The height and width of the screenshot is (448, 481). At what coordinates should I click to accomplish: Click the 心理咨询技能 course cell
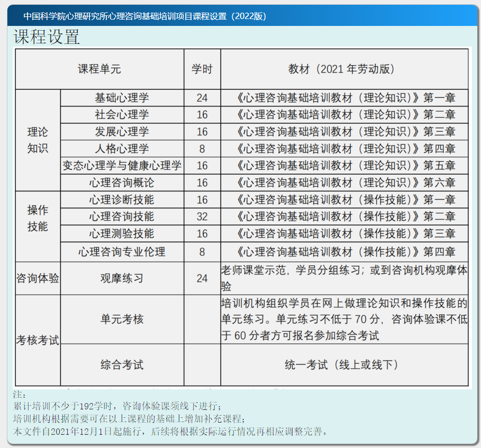[122, 217]
